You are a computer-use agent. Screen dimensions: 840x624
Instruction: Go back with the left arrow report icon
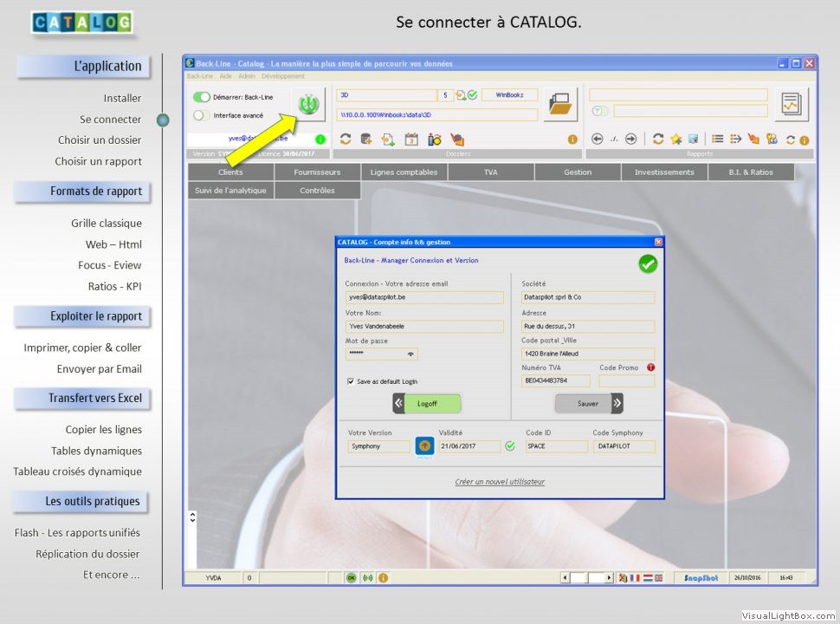(x=598, y=139)
